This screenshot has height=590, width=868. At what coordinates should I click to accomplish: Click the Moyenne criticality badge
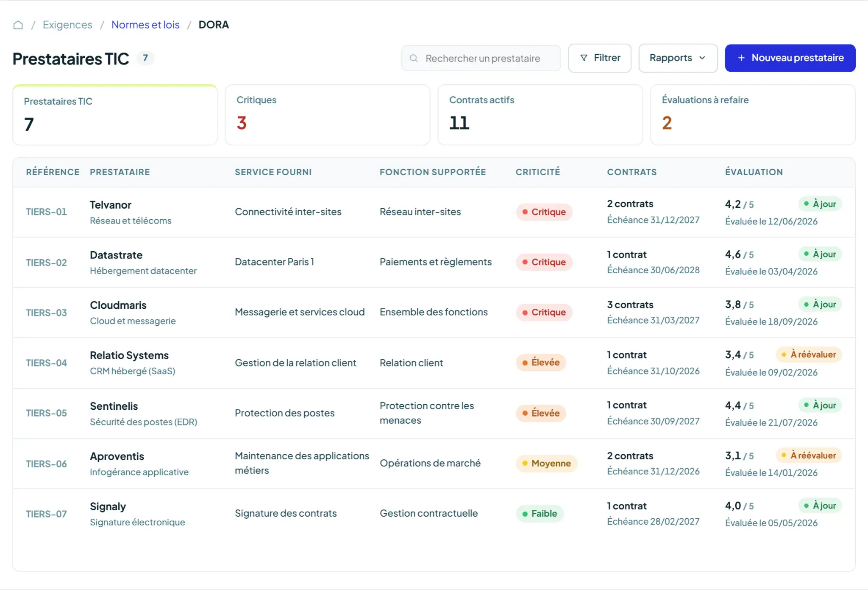547,463
